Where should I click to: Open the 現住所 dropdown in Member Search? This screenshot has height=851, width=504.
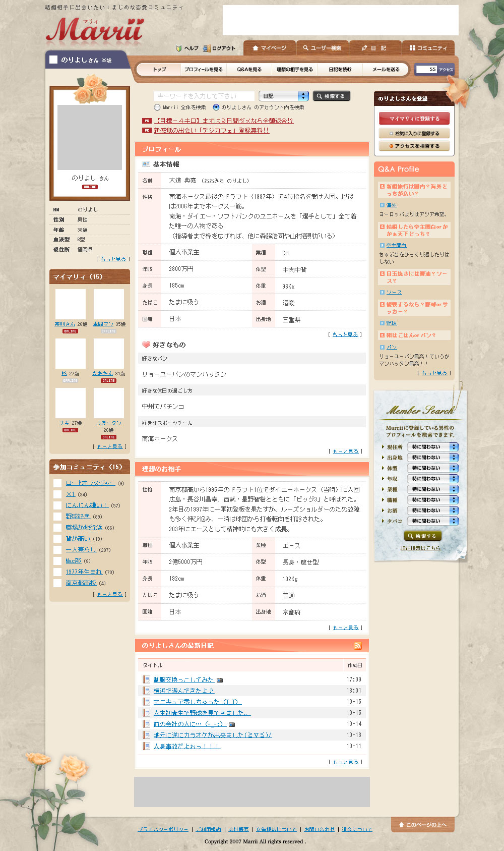433,447
